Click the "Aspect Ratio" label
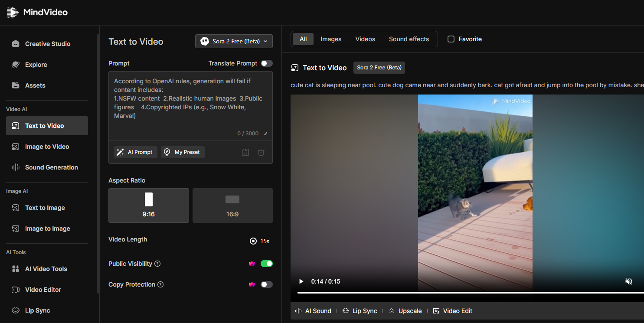 point(127,180)
